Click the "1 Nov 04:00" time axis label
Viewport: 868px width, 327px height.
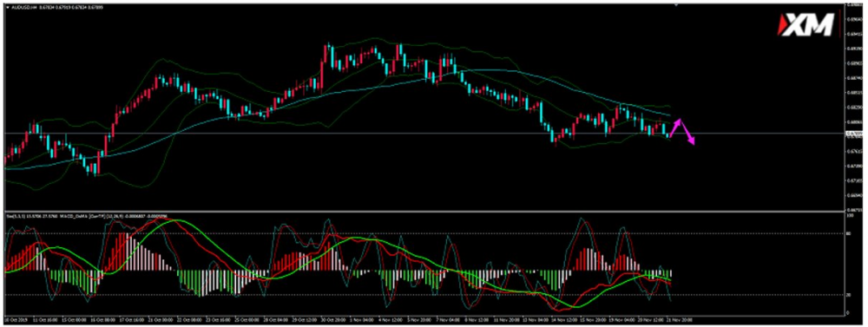pyautogui.click(x=363, y=319)
